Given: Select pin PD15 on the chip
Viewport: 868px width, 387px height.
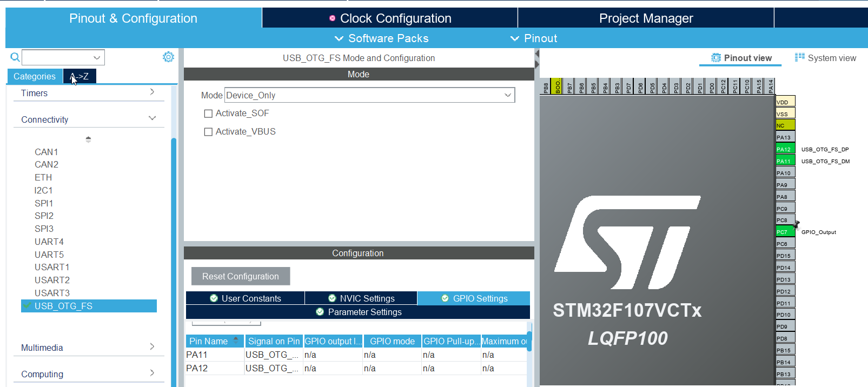Looking at the screenshot, I should (x=785, y=256).
